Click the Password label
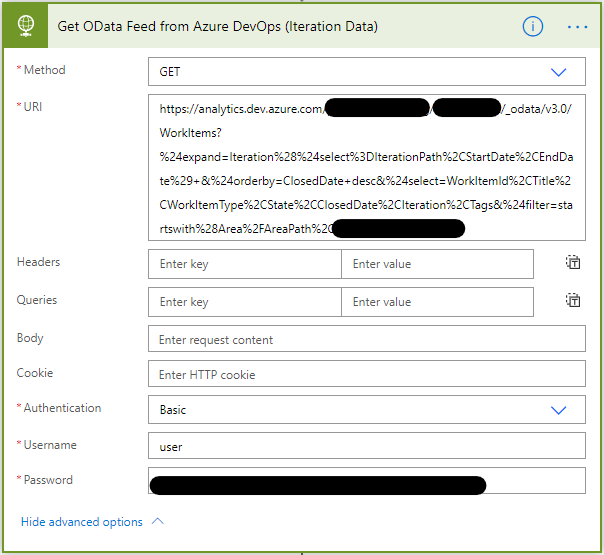This screenshot has width=604, height=555. (x=48, y=480)
